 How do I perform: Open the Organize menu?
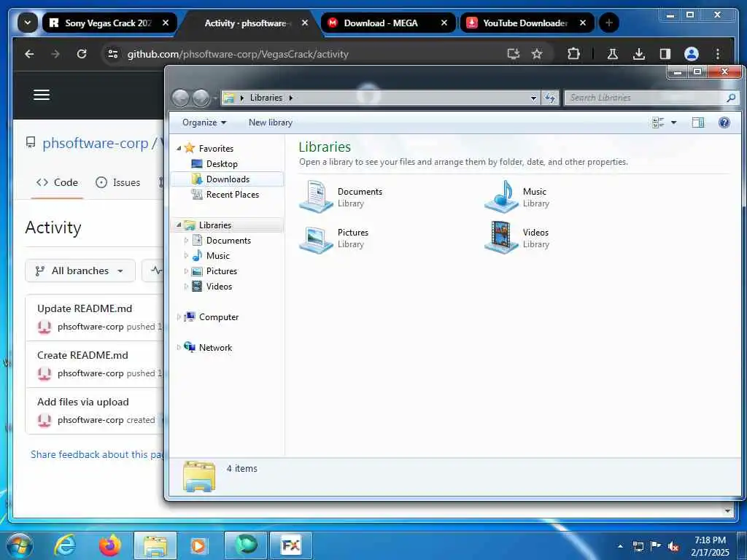point(204,122)
